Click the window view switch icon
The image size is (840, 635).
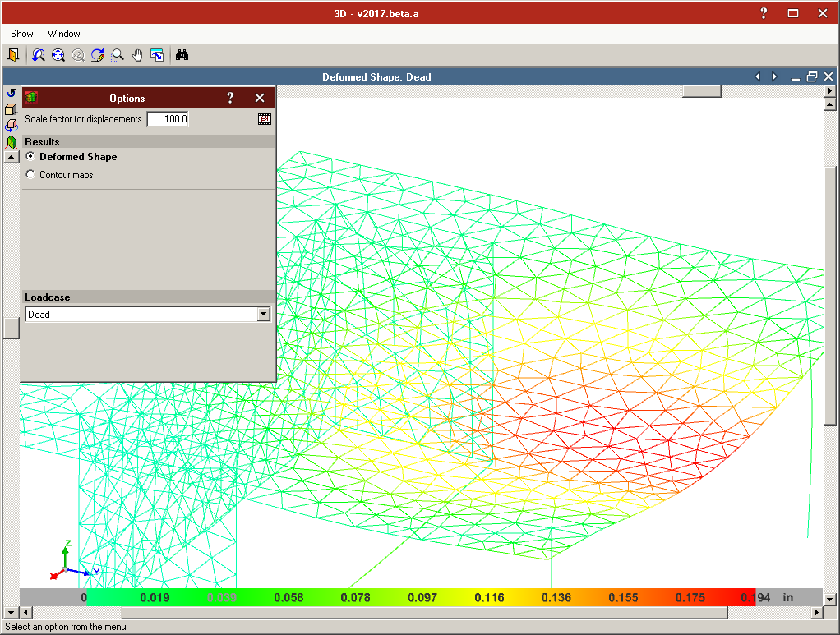click(157, 54)
